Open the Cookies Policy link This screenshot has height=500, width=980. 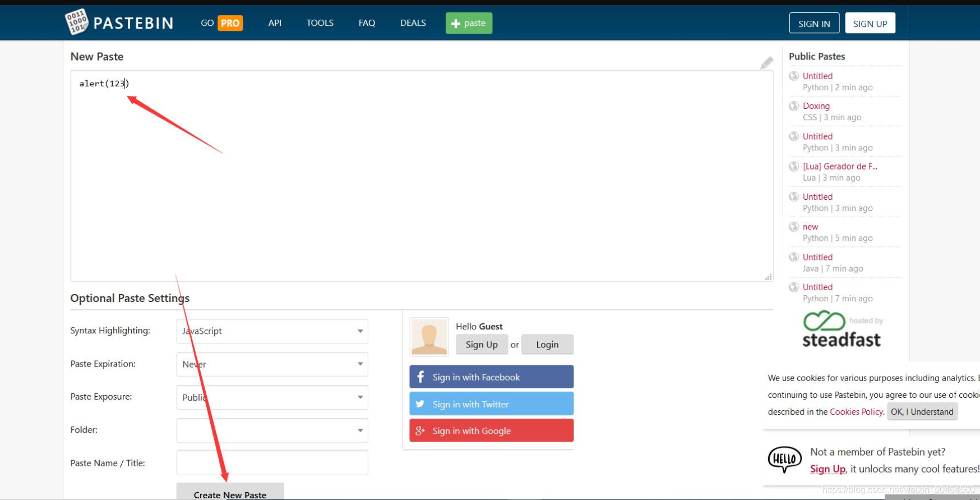click(856, 411)
